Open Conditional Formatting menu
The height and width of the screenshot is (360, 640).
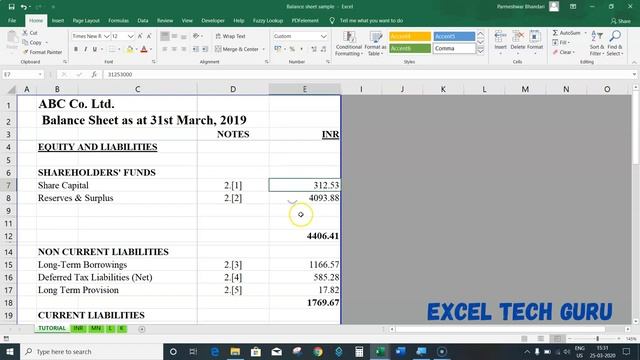tap(349, 43)
